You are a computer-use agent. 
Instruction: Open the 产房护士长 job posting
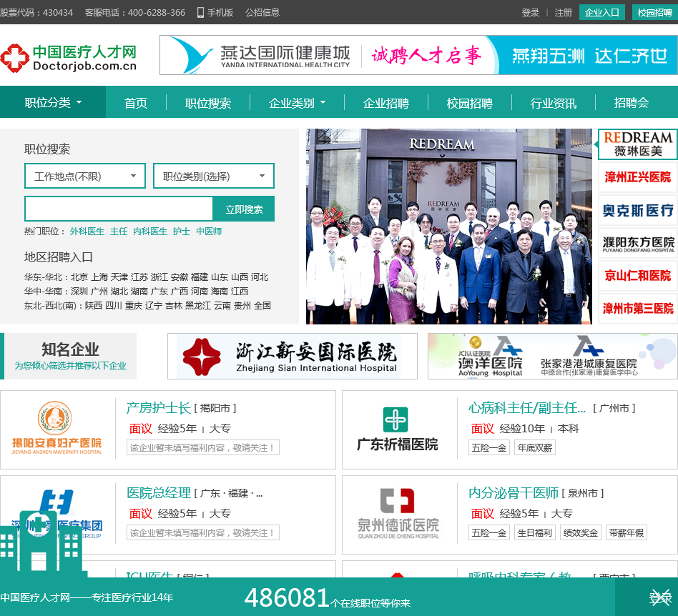pos(158,408)
